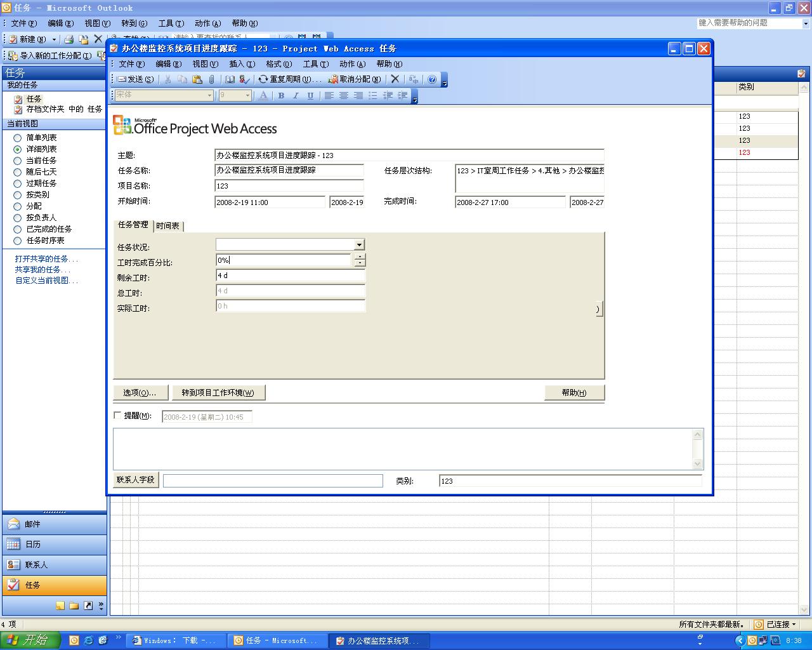Viewport: 812px width, 650px height.
Task: Click the 联系人字段 button
Action: [136, 480]
